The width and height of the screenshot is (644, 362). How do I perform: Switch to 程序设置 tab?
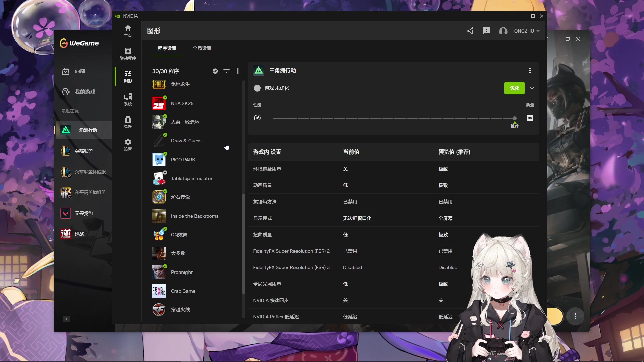coord(167,48)
